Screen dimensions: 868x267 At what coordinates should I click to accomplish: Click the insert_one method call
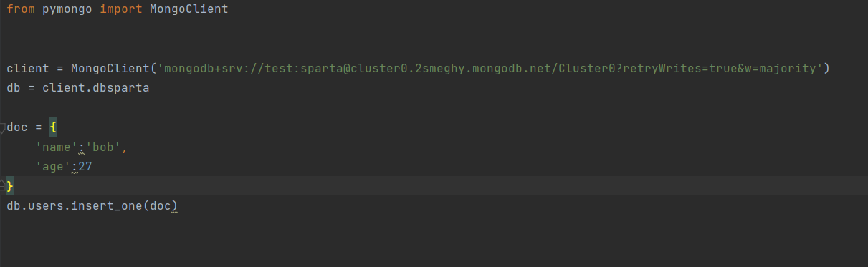[107, 206]
